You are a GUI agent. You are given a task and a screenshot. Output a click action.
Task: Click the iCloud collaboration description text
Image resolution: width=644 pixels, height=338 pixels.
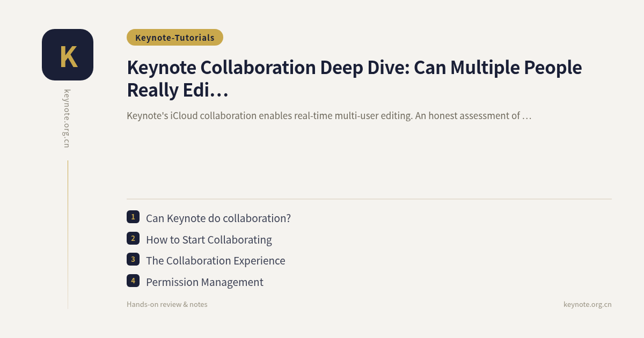329,115
